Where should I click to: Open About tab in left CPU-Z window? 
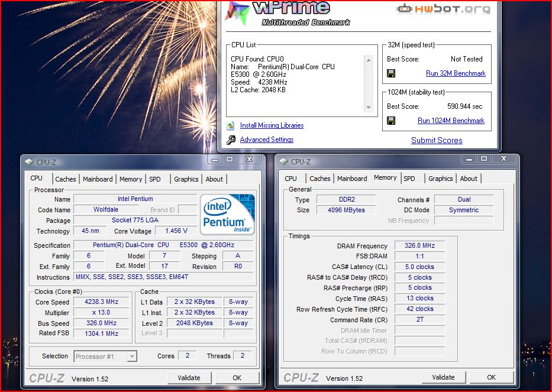coord(214,179)
